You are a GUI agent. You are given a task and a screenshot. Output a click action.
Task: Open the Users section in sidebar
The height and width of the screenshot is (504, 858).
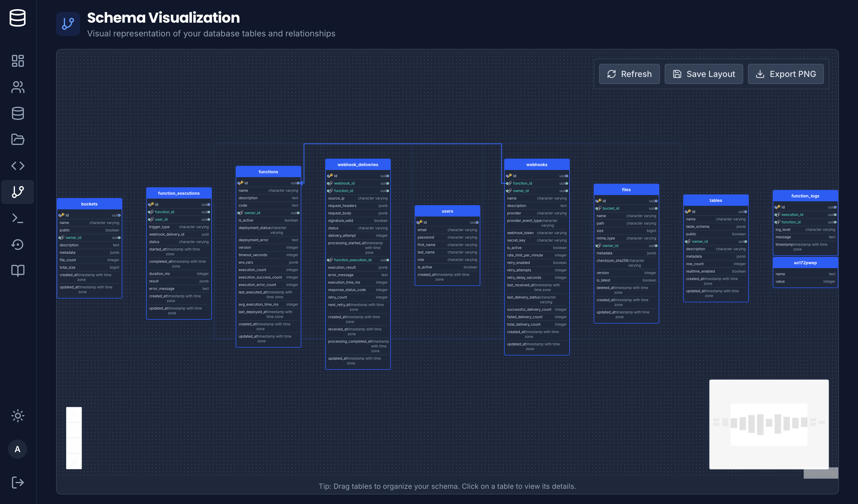tap(18, 87)
